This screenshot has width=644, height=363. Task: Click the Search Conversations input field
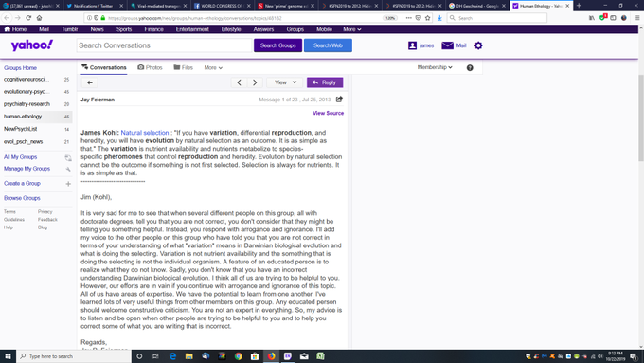[164, 45]
